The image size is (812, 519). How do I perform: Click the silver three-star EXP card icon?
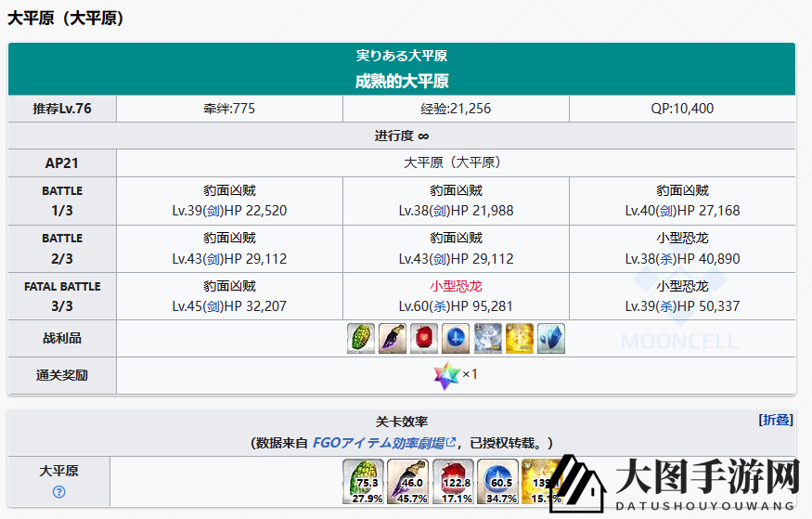click(488, 339)
